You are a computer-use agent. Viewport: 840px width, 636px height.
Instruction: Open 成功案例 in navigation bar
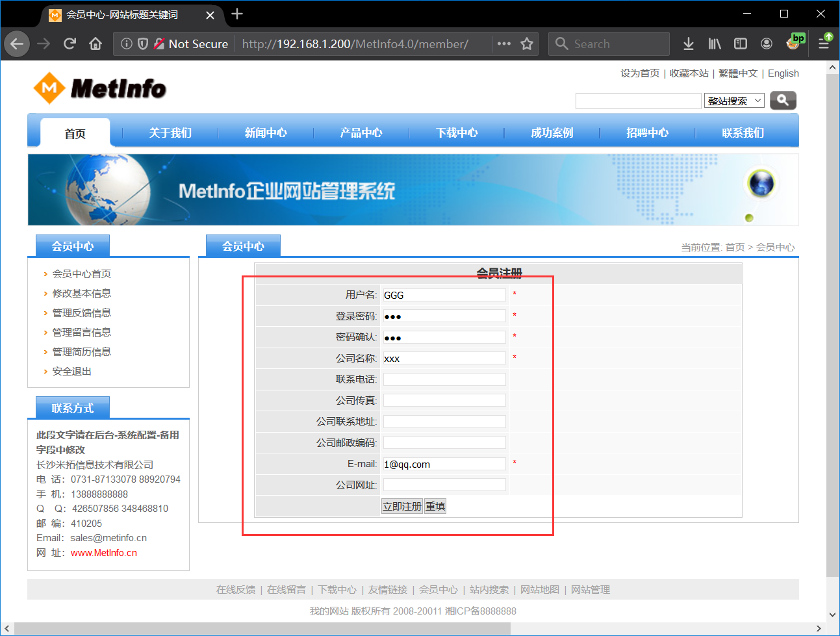pyautogui.click(x=552, y=133)
